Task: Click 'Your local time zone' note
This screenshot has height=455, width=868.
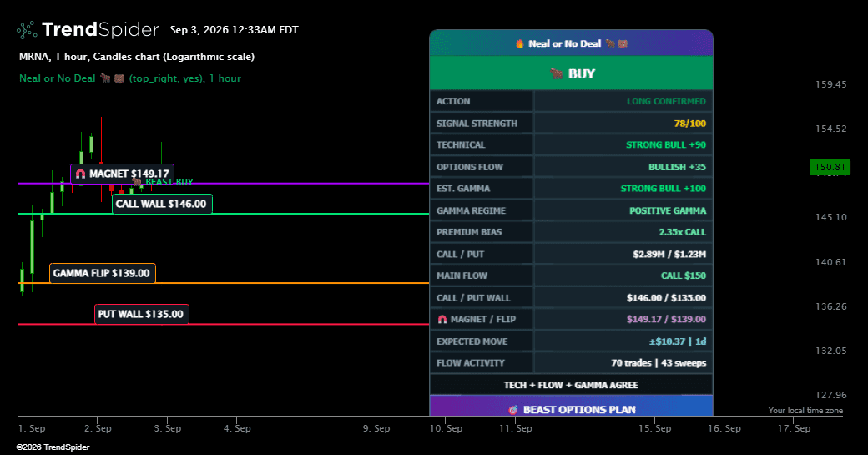Action: (805, 411)
